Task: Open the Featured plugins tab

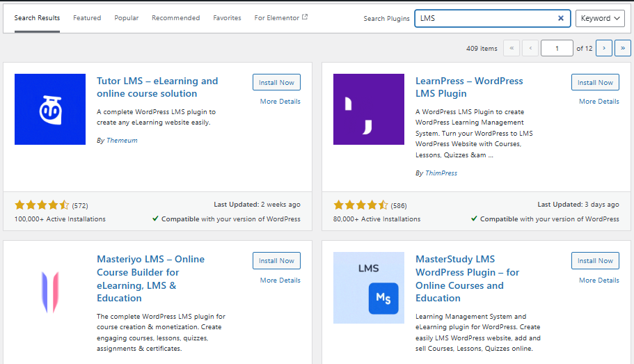Action: click(87, 18)
